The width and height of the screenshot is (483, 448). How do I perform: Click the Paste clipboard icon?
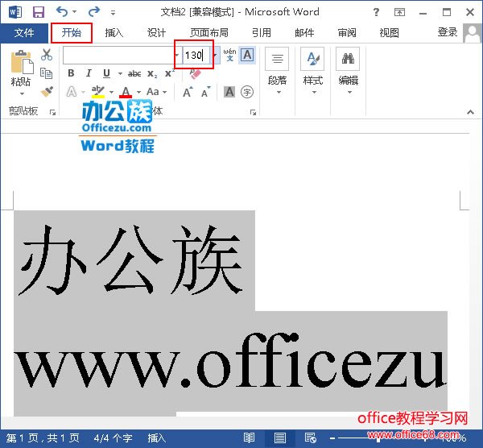point(22,62)
